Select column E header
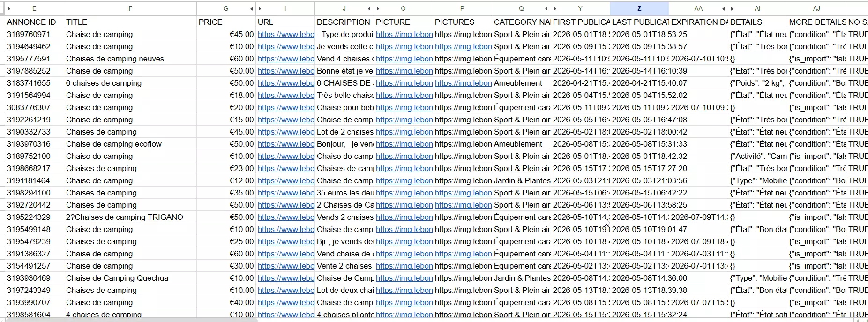Viewport: 868px width, 322px height. pos(34,9)
